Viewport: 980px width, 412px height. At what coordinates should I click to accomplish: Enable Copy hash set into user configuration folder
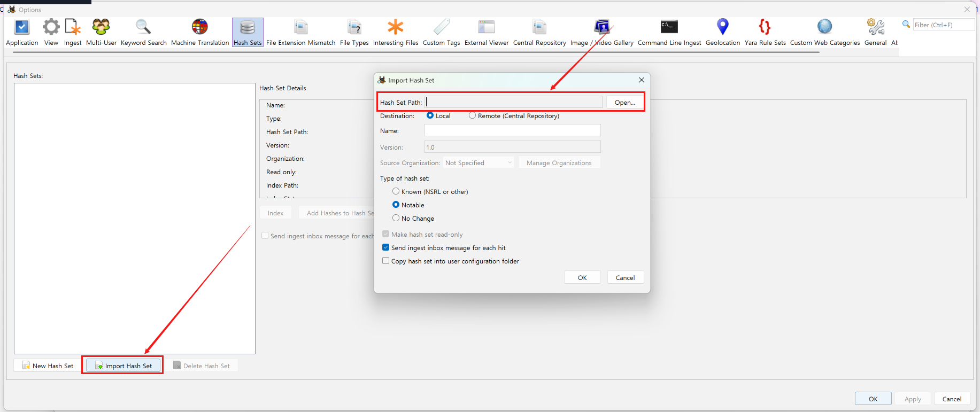click(385, 261)
